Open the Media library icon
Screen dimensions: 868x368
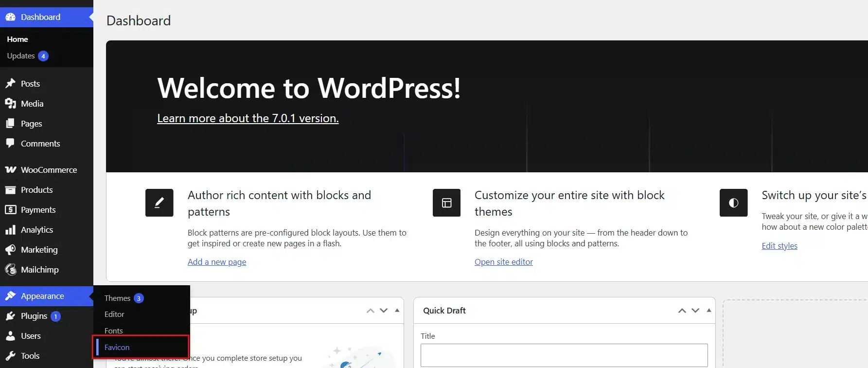10,104
